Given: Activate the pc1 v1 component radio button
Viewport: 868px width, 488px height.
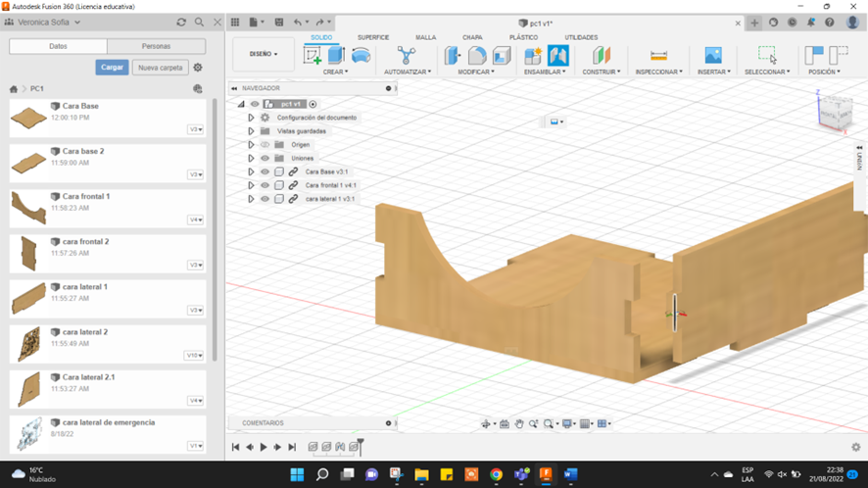Looking at the screenshot, I should 313,104.
